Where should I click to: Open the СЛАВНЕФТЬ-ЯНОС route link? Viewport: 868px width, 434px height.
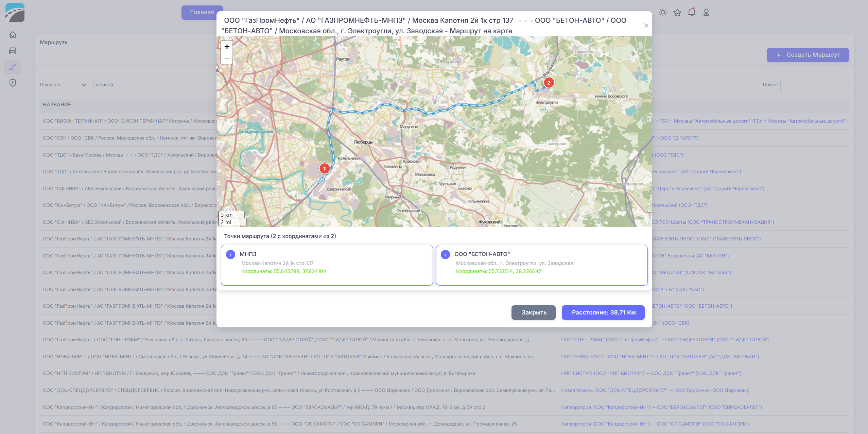click(707, 239)
